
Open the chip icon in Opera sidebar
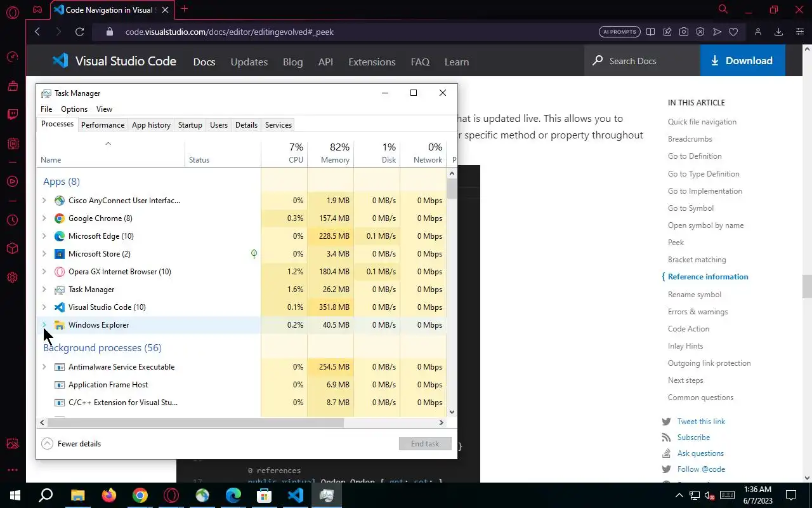[x=12, y=144]
